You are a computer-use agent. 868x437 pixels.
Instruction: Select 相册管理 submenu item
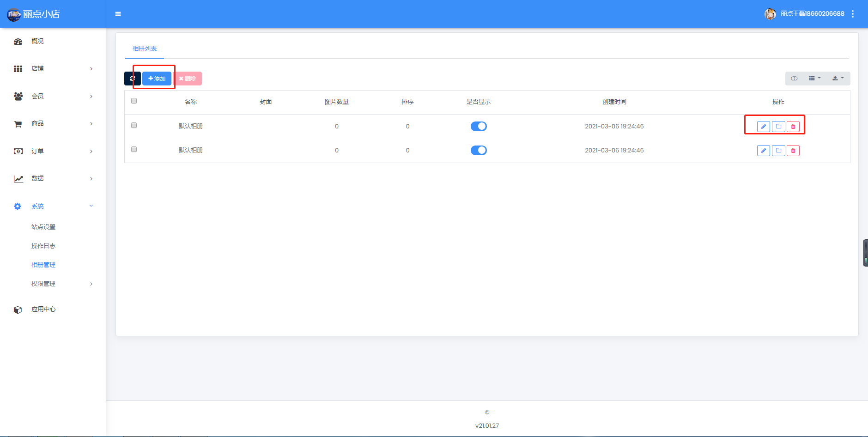pyautogui.click(x=43, y=265)
